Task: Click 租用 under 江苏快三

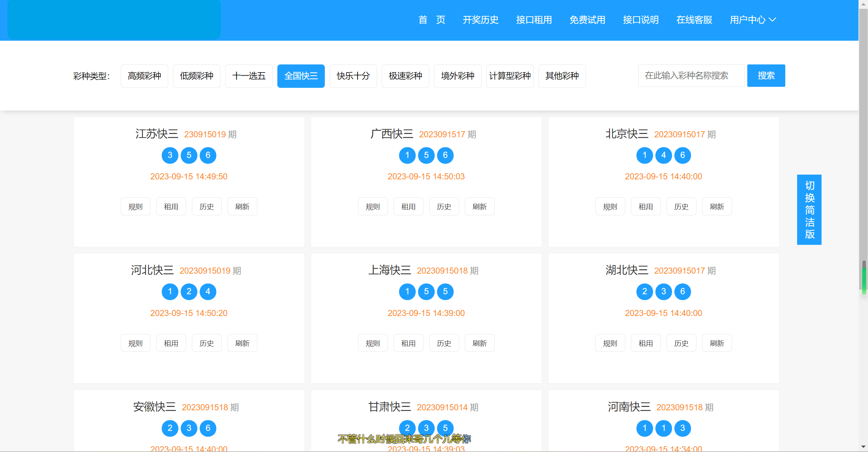Action: (x=171, y=207)
